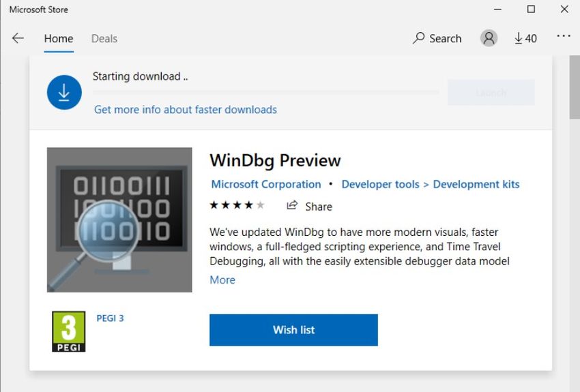Minimize the Microsoft Store window
This screenshot has width=580, height=392.
click(x=498, y=10)
